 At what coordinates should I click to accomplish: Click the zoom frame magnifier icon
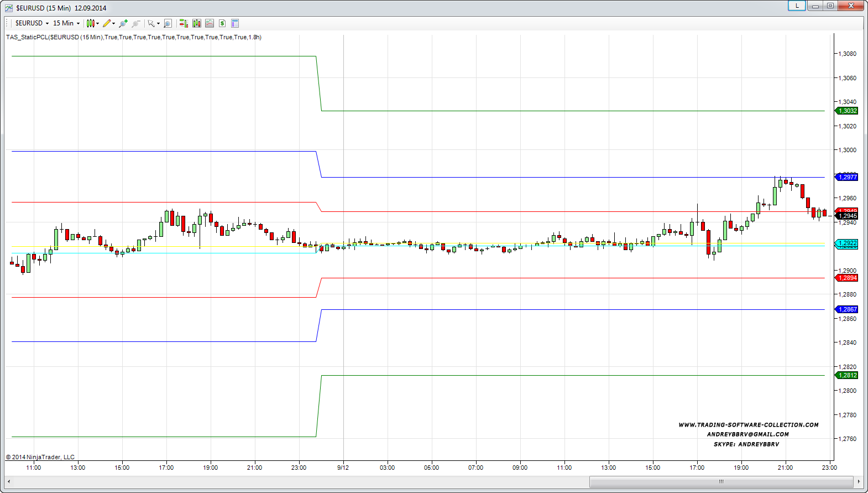tap(168, 23)
